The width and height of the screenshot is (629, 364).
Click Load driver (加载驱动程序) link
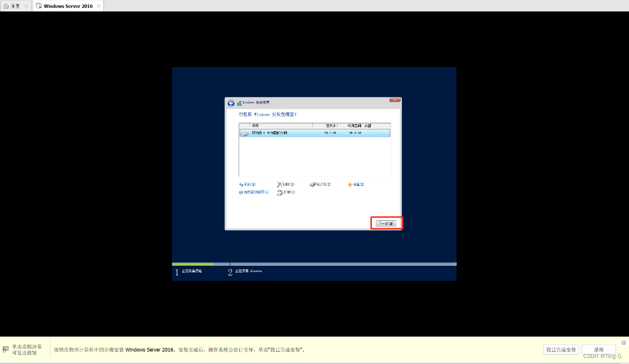254,192
